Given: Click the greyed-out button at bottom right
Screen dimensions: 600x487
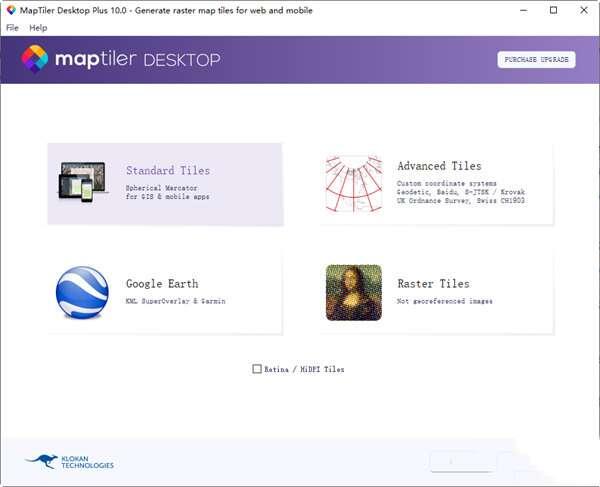Looking at the screenshot, I should coord(460,461).
